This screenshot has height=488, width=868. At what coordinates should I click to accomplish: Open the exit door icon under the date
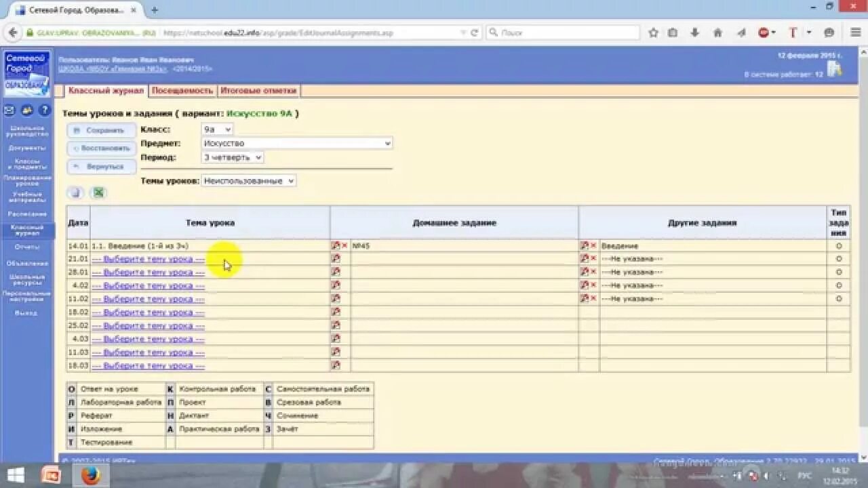click(x=835, y=69)
